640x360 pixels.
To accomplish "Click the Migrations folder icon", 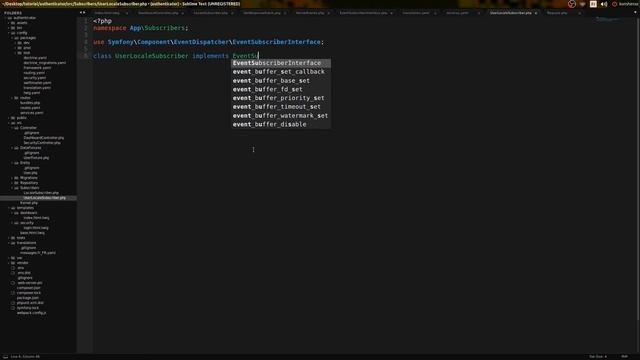I will 16,178.
